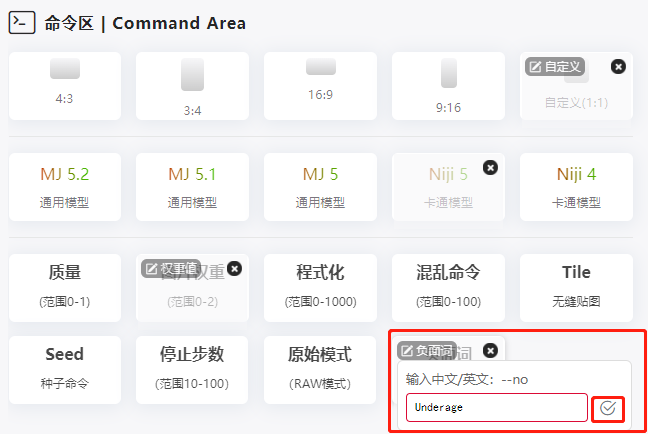The image size is (648, 434).
Task: Enable RAW mode (原始模式)
Action: pyautogui.click(x=320, y=368)
